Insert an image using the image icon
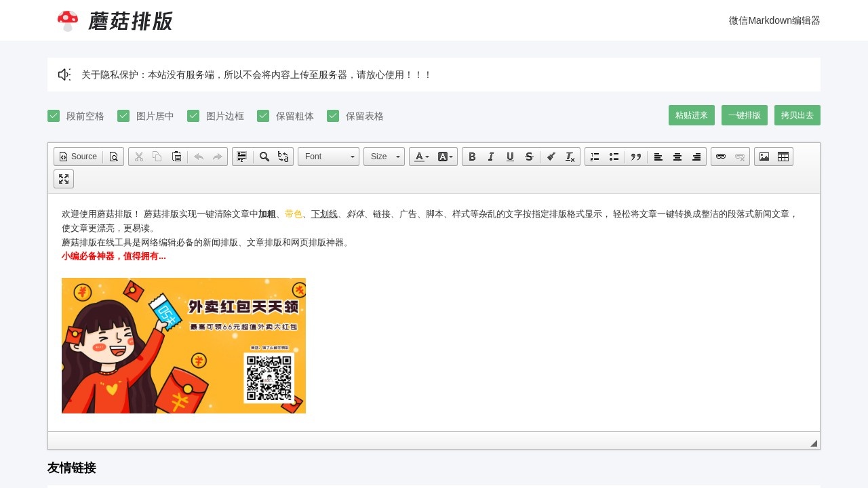 pyautogui.click(x=764, y=157)
